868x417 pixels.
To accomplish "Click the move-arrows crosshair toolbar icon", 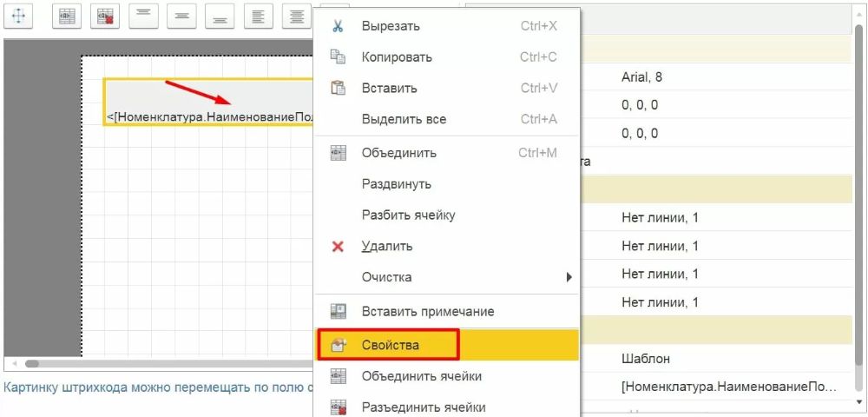I will pos(18,16).
